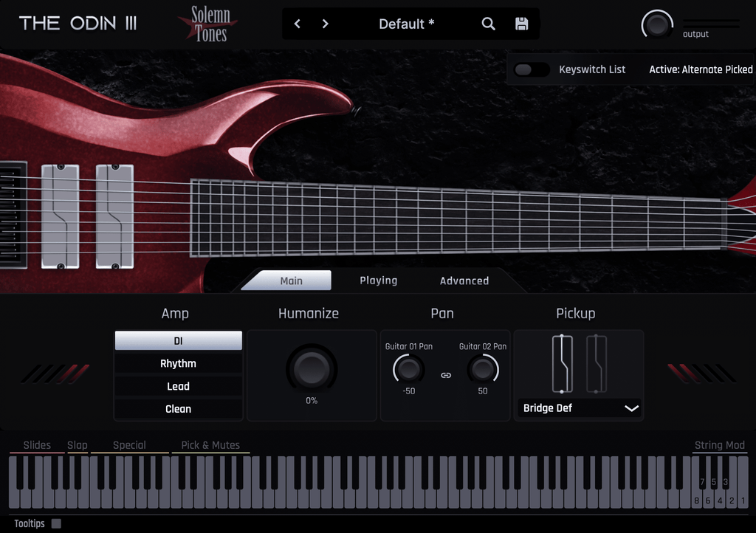Image resolution: width=756 pixels, height=533 pixels.
Task: Select the bridge pickup graphic
Action: [x=563, y=365]
